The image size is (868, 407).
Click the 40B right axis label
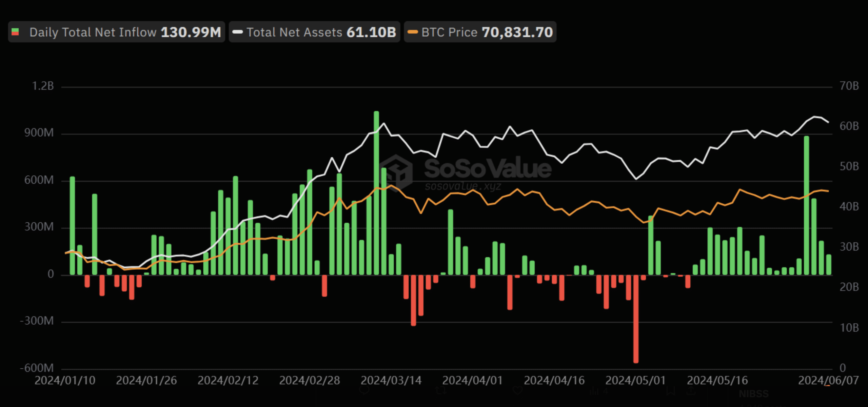pos(849,206)
